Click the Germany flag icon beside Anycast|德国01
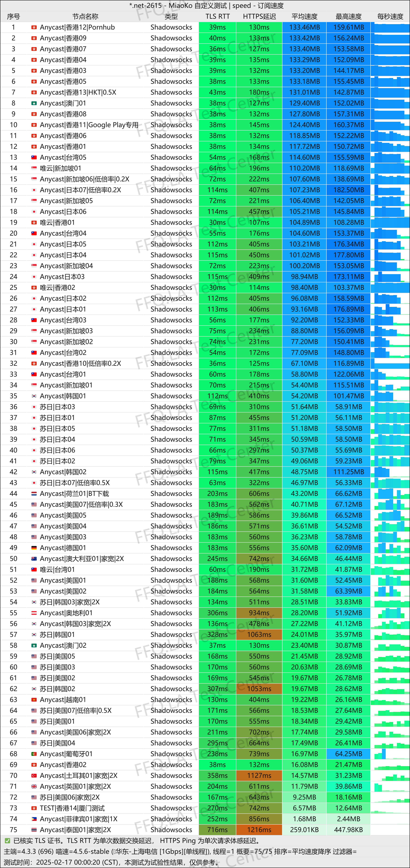Screen dimensions: 410x868 point(34,548)
